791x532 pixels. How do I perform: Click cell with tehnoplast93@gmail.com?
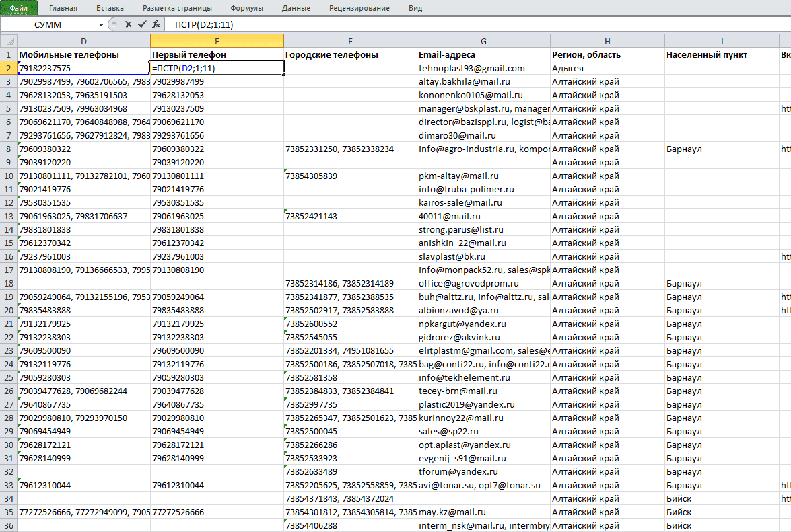(483, 68)
